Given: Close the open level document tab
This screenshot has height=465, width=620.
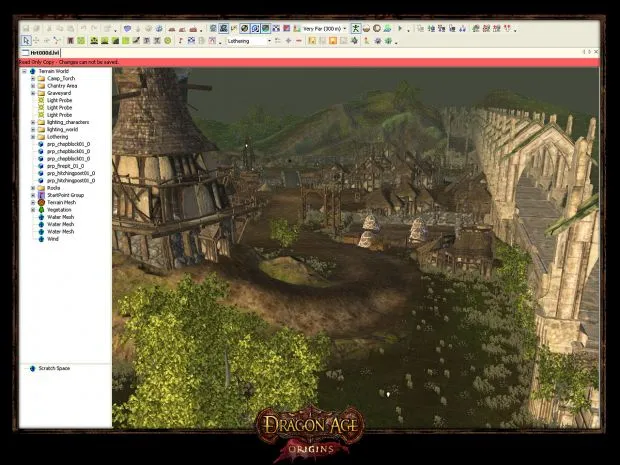Looking at the screenshot, I should (x=595, y=52).
